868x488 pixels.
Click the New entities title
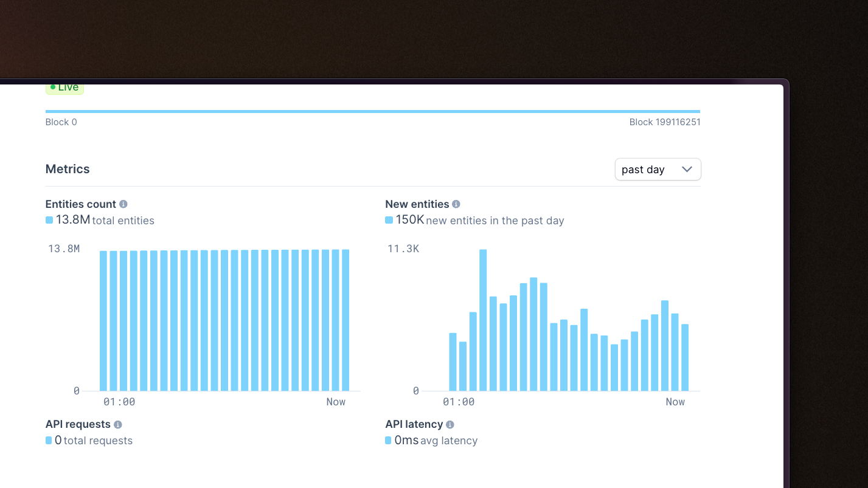click(417, 204)
